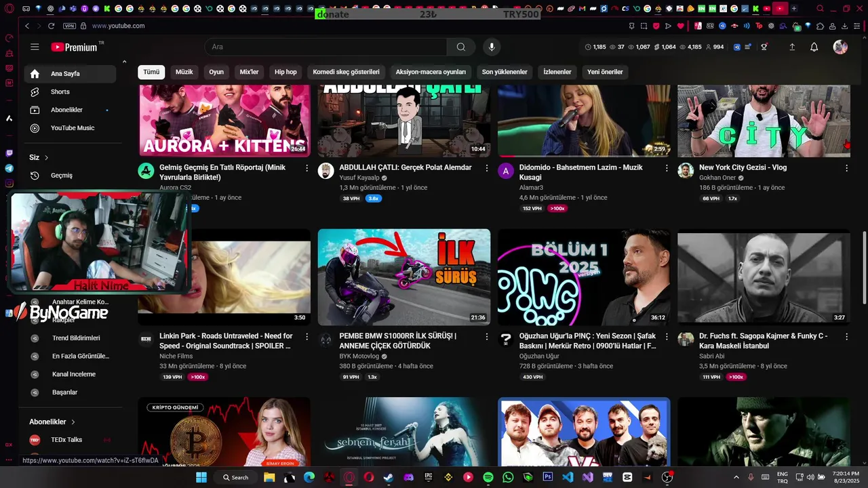Click the VPN badge in address bar
This screenshot has height=488, width=868.
click(x=69, y=26)
